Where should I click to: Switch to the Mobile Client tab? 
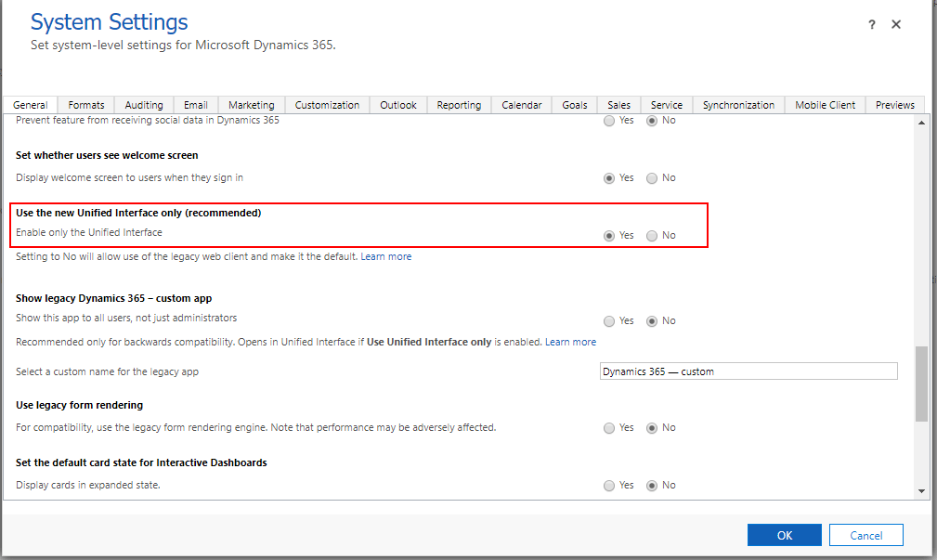pos(825,105)
